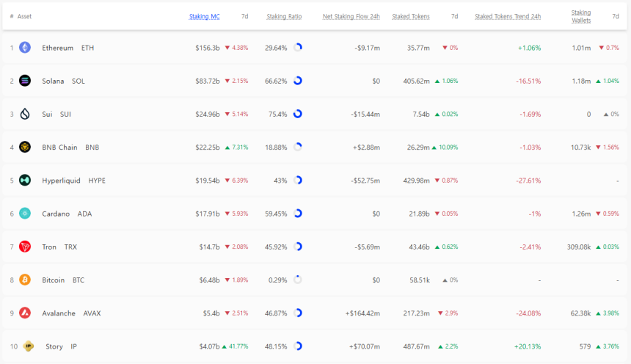Sort by Staked Tokens column header
Screen dimensions: 631x364
tap(411, 16)
